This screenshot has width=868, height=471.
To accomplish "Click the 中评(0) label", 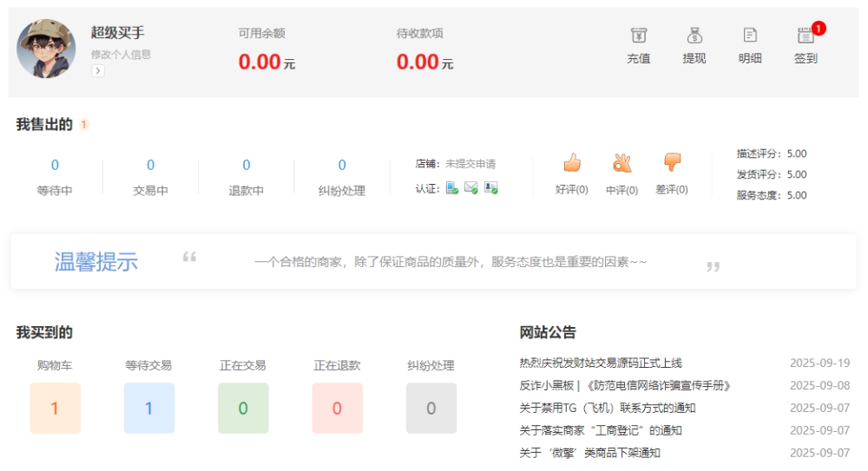I will [622, 190].
